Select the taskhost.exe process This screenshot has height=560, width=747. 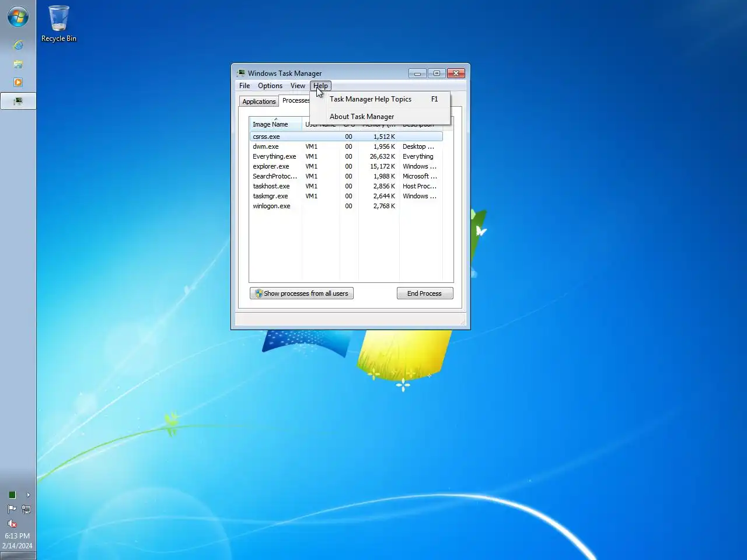[346, 186]
